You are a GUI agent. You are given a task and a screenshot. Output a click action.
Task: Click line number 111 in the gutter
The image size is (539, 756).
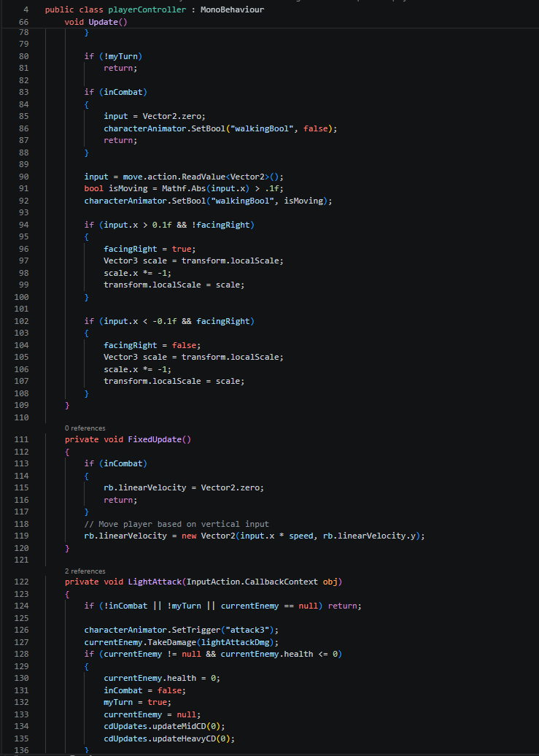click(21, 440)
